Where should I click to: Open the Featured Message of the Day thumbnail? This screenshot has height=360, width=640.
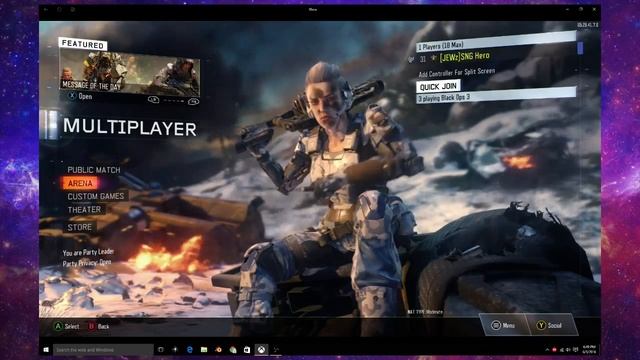tap(130, 72)
